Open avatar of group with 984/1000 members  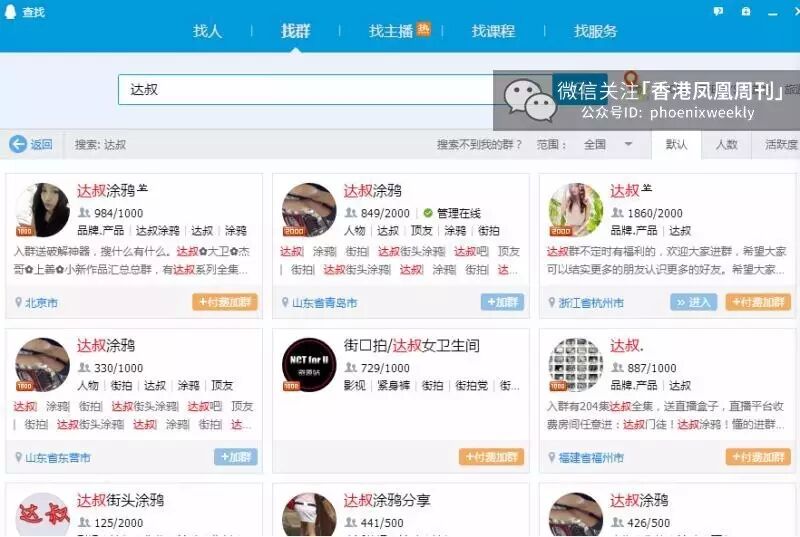click(x=42, y=210)
